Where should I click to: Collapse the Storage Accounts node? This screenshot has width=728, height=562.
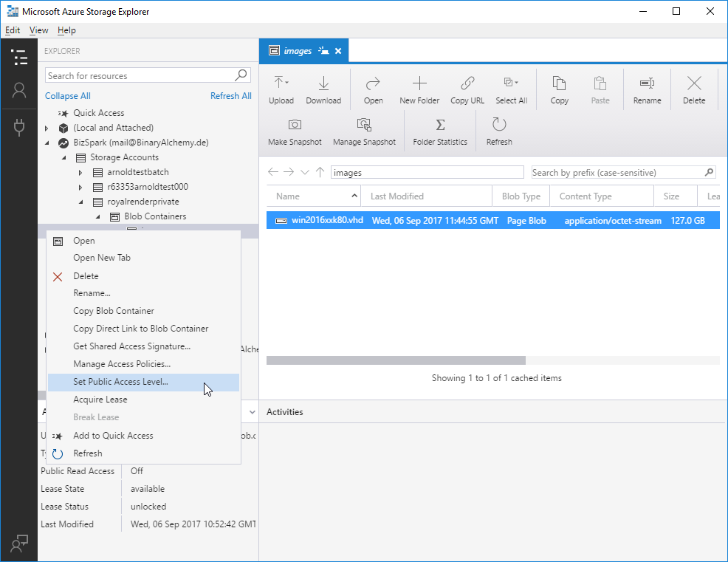[x=64, y=158]
